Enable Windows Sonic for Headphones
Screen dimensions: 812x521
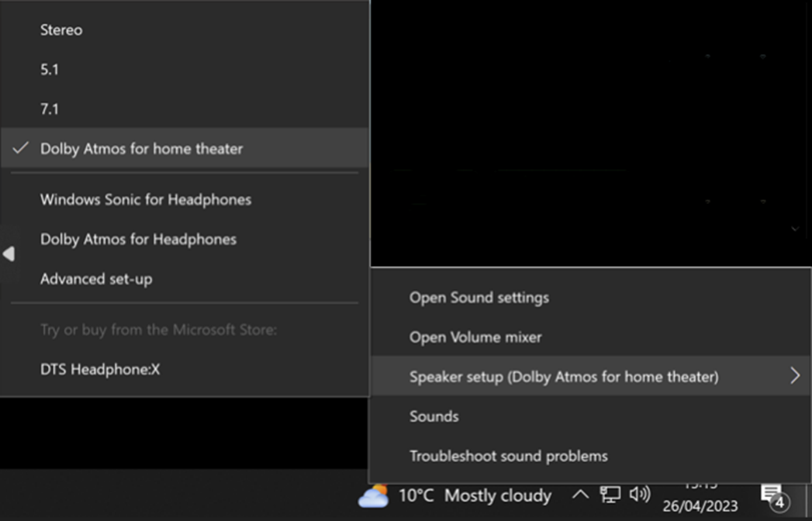(146, 200)
